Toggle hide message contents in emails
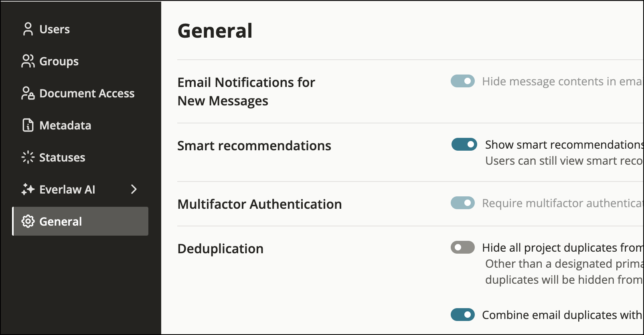644x335 pixels. (x=462, y=81)
